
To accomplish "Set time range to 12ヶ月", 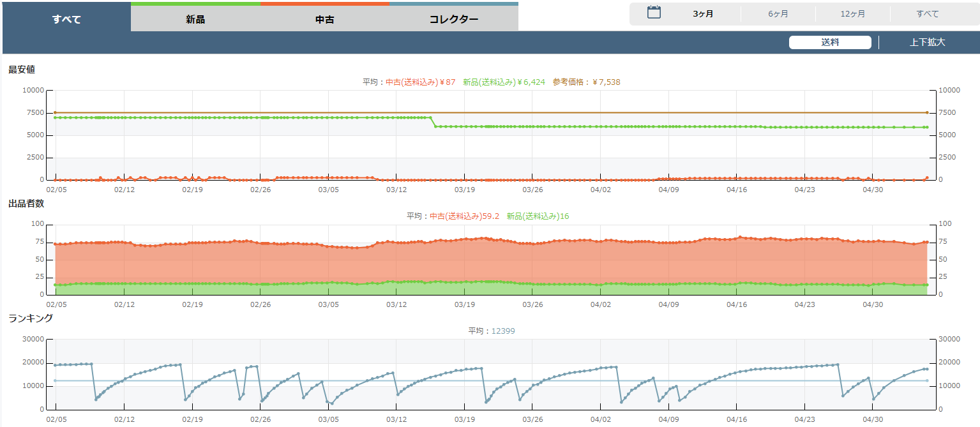I will [x=852, y=14].
